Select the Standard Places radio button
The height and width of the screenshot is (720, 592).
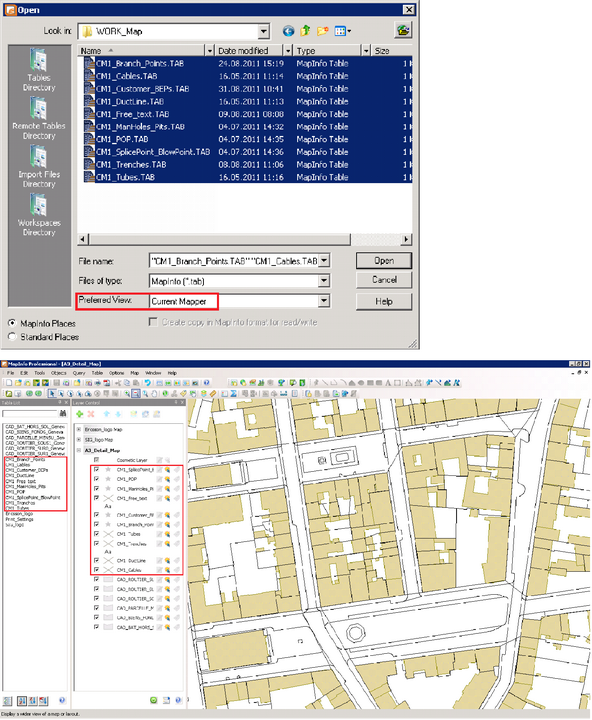click(12, 337)
